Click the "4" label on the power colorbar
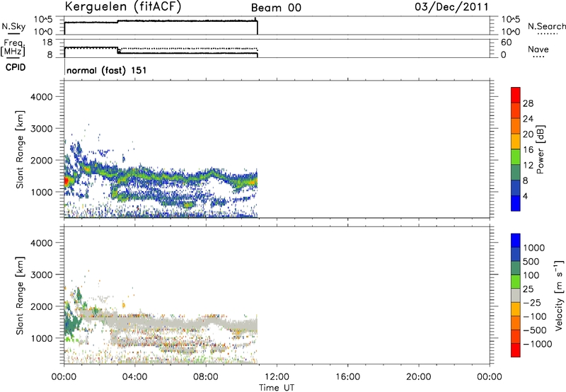This screenshot has width=566, height=392. click(x=525, y=197)
